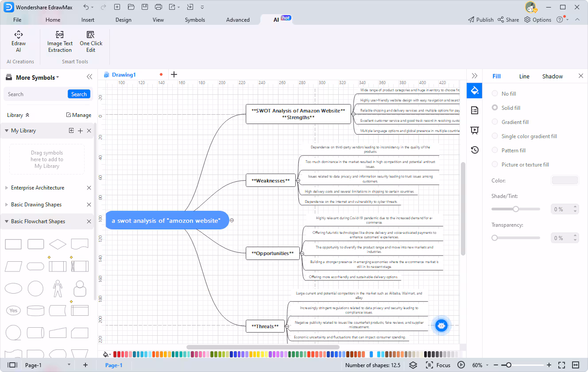This screenshot has width=588, height=372.
Task: Toggle the Library collapse chevrons
Action: tap(27, 115)
